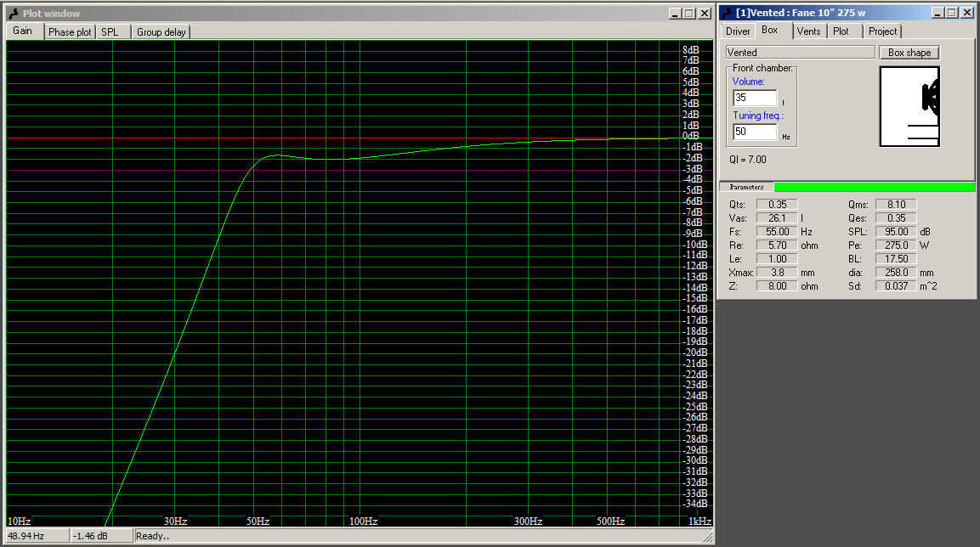
Task: Click the Plot window resize grip
Action: (x=707, y=537)
